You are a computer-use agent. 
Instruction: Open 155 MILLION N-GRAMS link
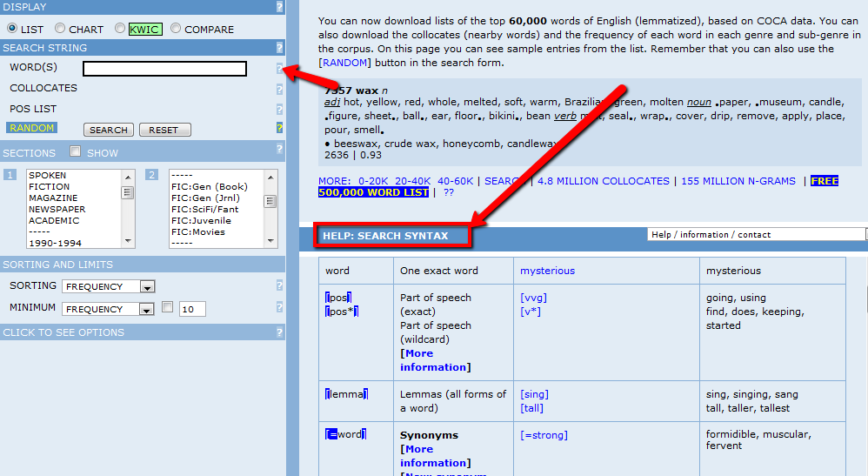pyautogui.click(x=738, y=181)
